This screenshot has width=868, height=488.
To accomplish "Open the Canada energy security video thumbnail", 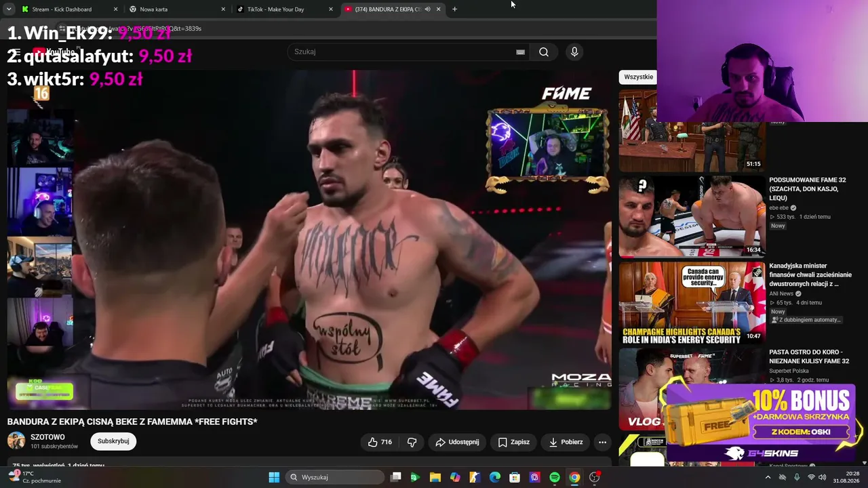I will [692, 302].
